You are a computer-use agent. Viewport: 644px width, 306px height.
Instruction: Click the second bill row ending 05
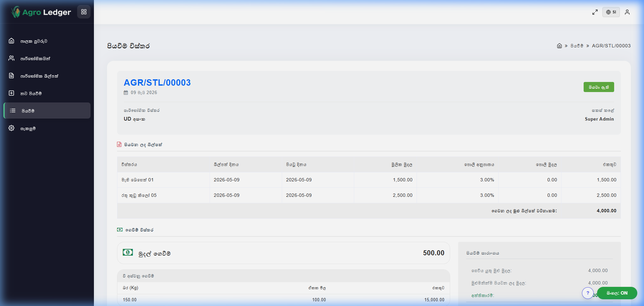tap(369, 195)
